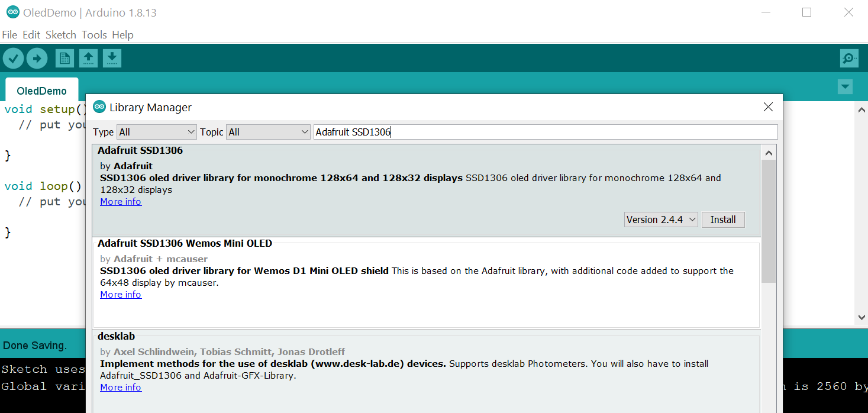This screenshot has height=413, width=868.
Task: Open the File menu
Action: [9, 35]
